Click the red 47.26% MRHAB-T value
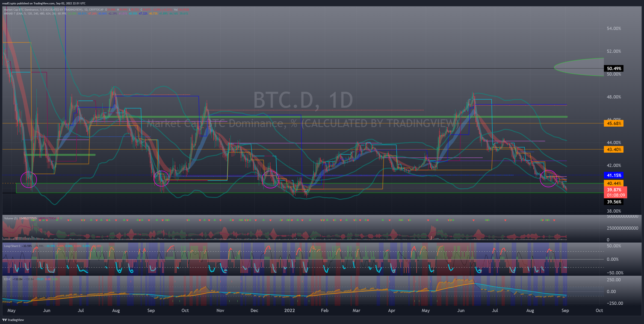Viewport: 644px width, 324px height. 92,14
